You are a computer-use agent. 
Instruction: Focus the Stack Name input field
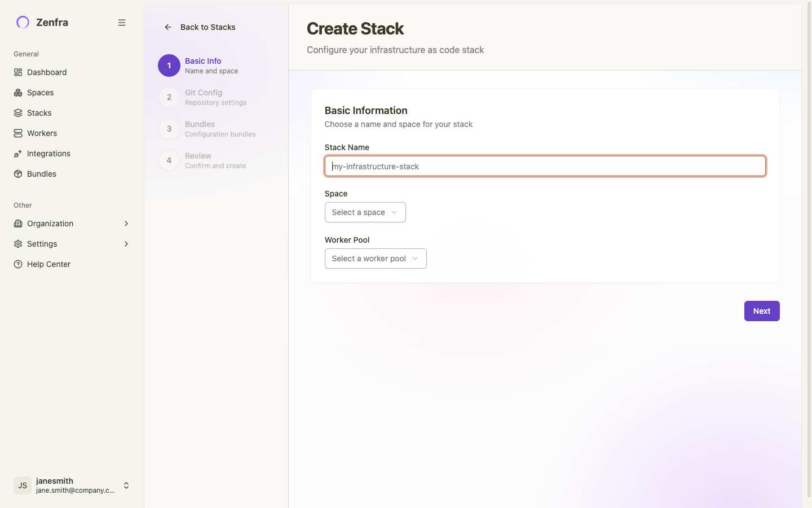point(544,166)
